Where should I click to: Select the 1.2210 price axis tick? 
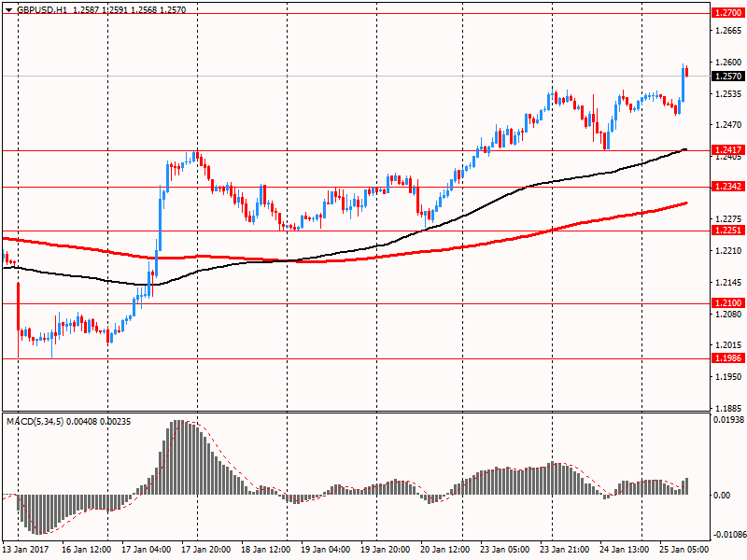coord(729,250)
